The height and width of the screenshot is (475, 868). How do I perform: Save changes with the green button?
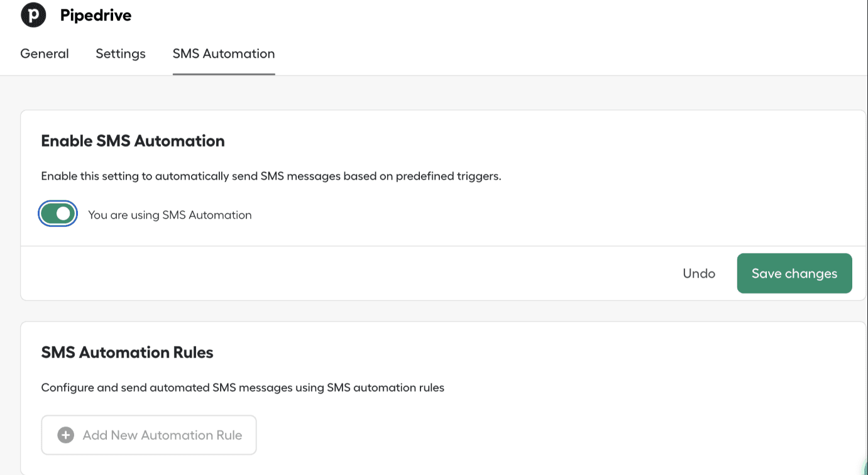coord(794,273)
